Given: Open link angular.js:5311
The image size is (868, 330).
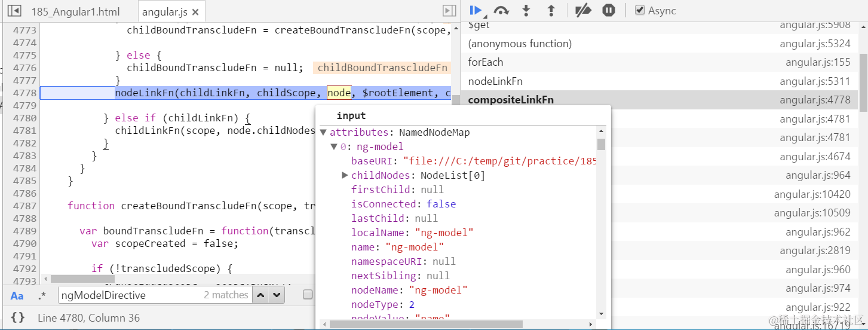Looking at the screenshot, I should click(x=815, y=81).
